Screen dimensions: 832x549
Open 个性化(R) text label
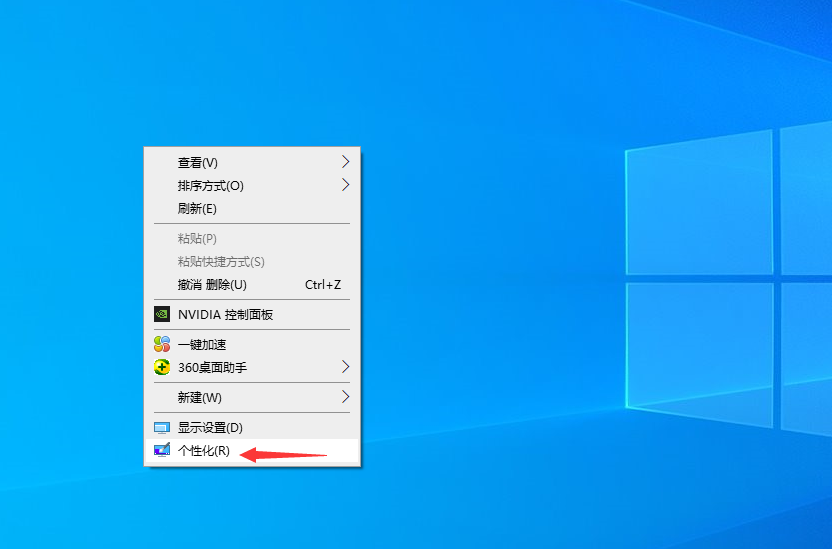click(x=204, y=450)
